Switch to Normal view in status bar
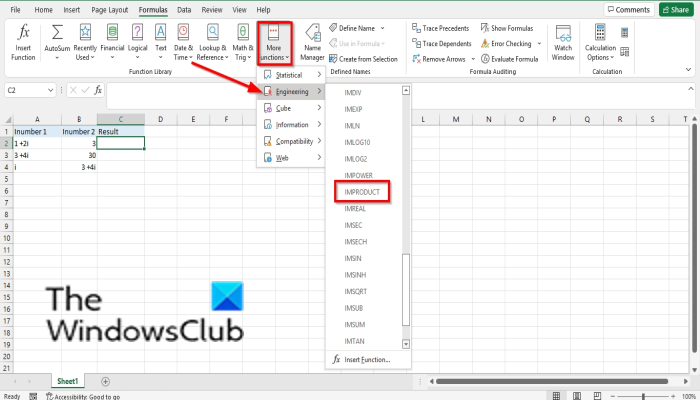Viewport: 700px width, 400px height. (x=556, y=396)
